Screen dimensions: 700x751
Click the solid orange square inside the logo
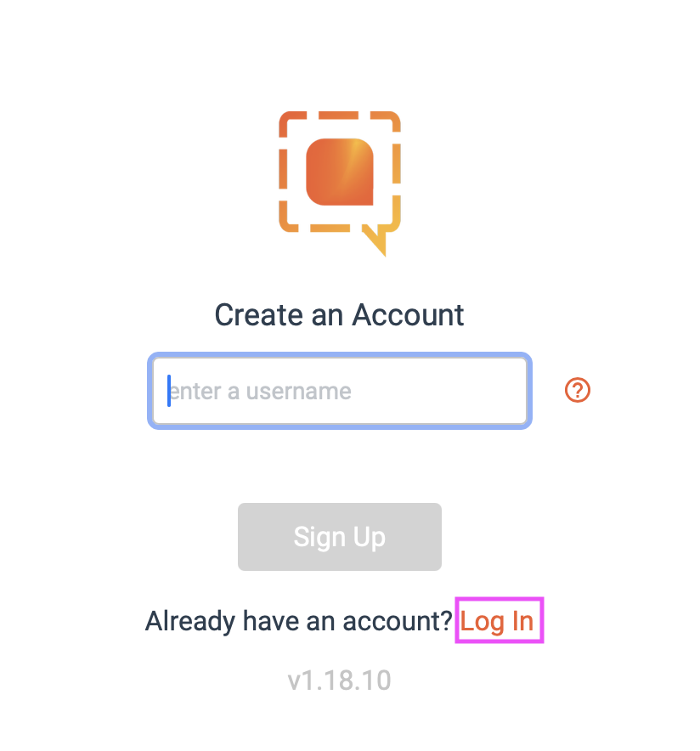(340, 172)
